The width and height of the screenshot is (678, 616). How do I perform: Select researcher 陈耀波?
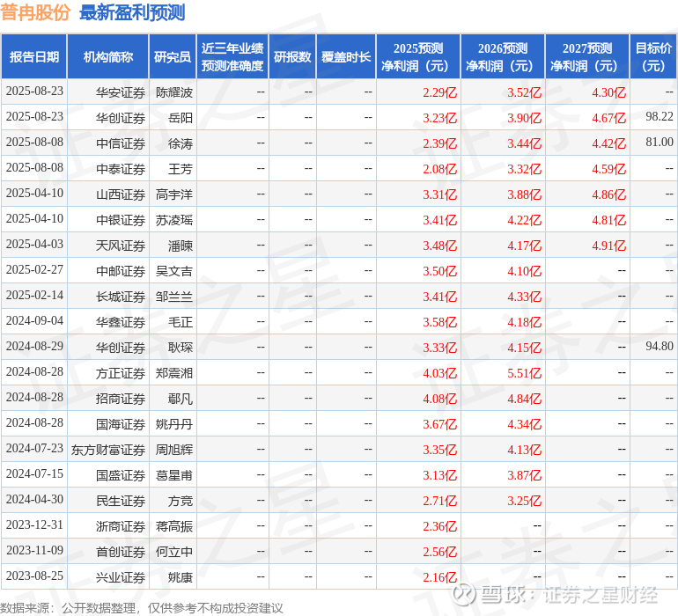click(x=174, y=92)
